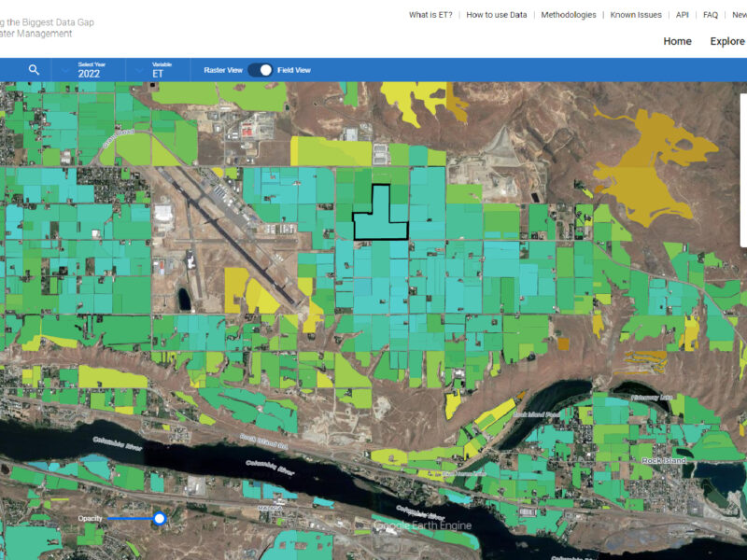The image size is (747, 560).
Task: Go to the Methodologies page
Action: [568, 15]
